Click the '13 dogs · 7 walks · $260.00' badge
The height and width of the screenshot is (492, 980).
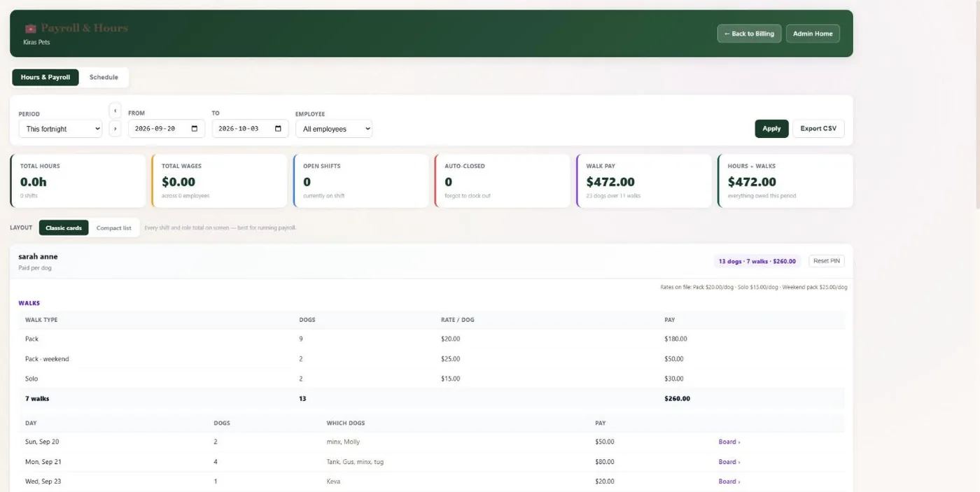point(757,261)
